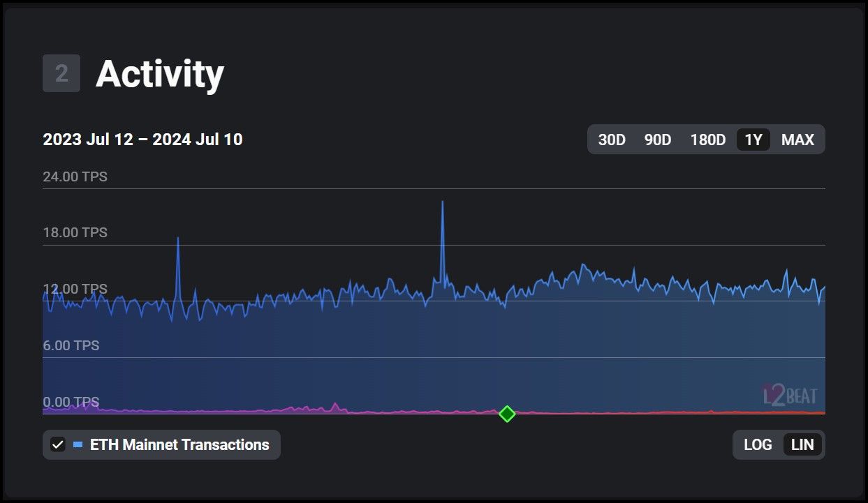The image size is (868, 503).
Task: Click the 24.00 TPS axis label
Action: 75,177
